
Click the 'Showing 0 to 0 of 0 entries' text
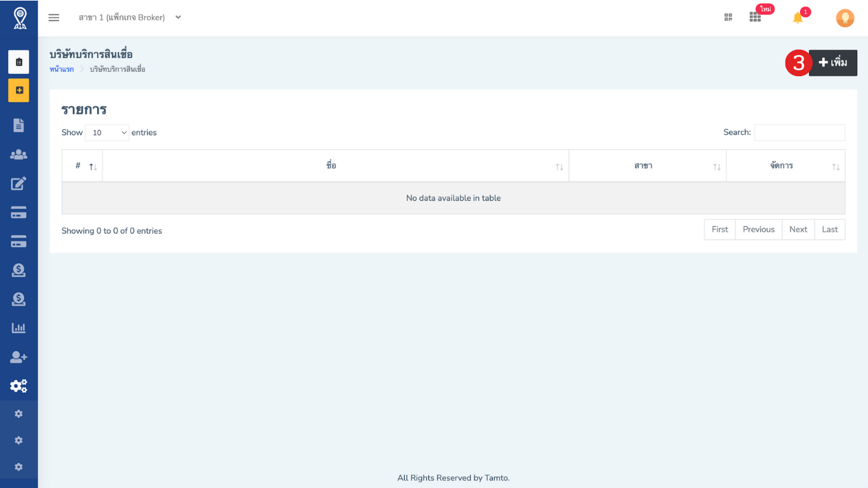(x=112, y=231)
